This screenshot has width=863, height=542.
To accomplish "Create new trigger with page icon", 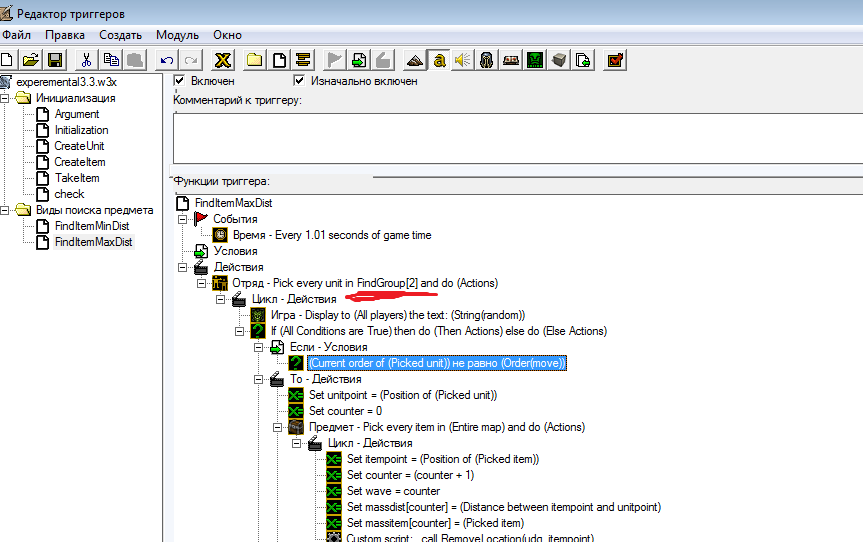I will tap(279, 60).
